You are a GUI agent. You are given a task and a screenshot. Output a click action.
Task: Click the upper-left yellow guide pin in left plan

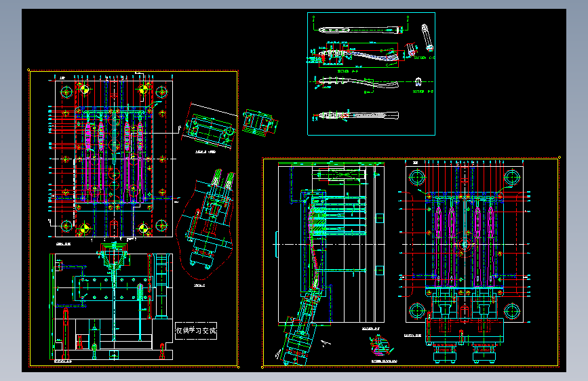click(85, 89)
